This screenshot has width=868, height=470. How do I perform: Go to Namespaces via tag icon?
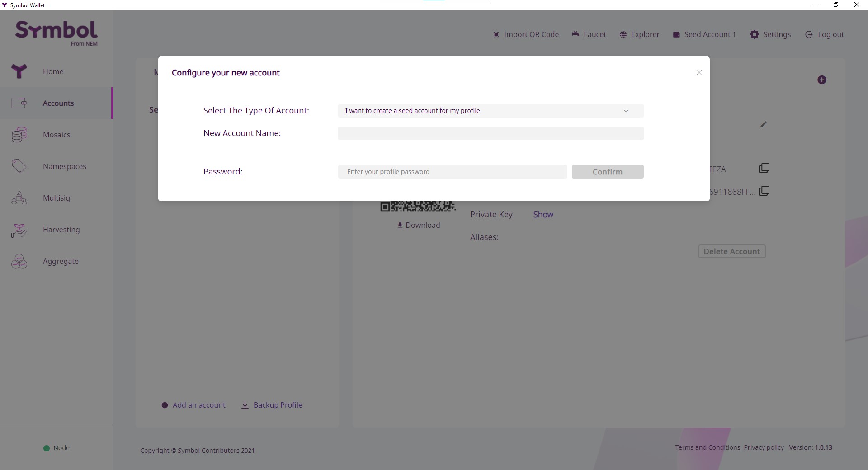(19, 166)
